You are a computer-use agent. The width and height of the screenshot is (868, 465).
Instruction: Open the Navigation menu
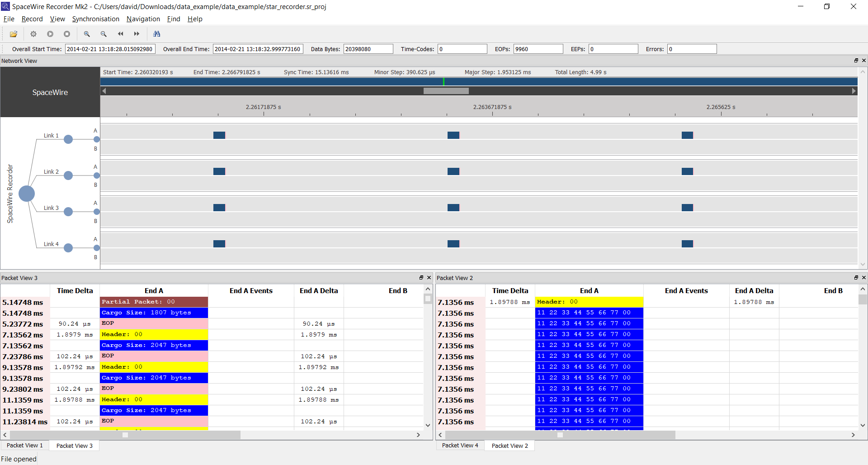143,19
